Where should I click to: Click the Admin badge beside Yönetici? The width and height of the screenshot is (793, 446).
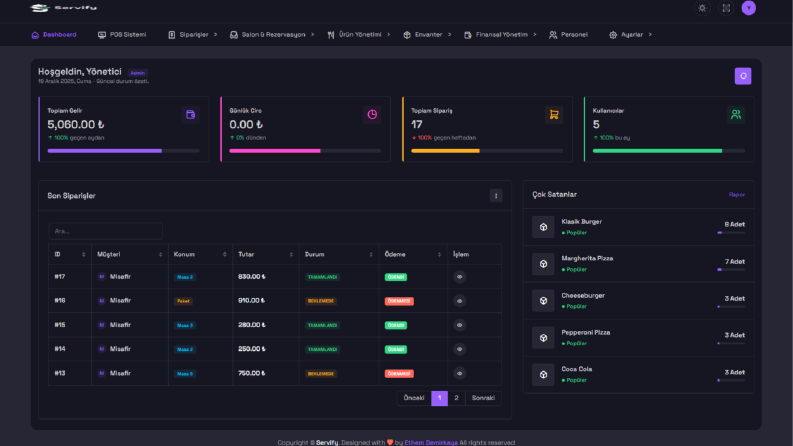[138, 73]
